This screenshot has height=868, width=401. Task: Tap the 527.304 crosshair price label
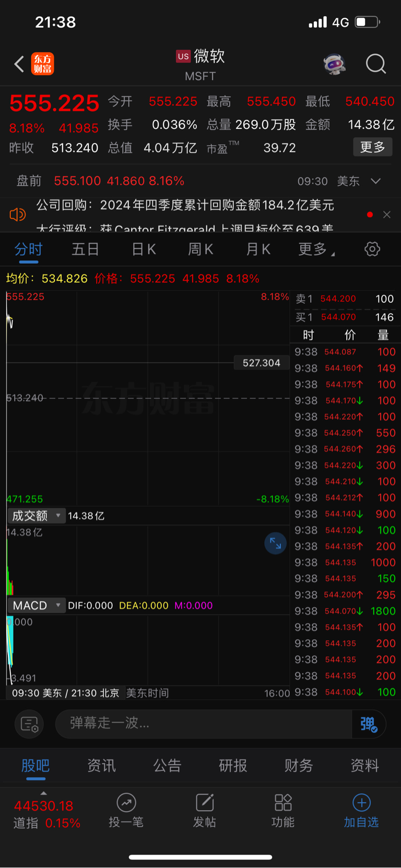pos(262,363)
